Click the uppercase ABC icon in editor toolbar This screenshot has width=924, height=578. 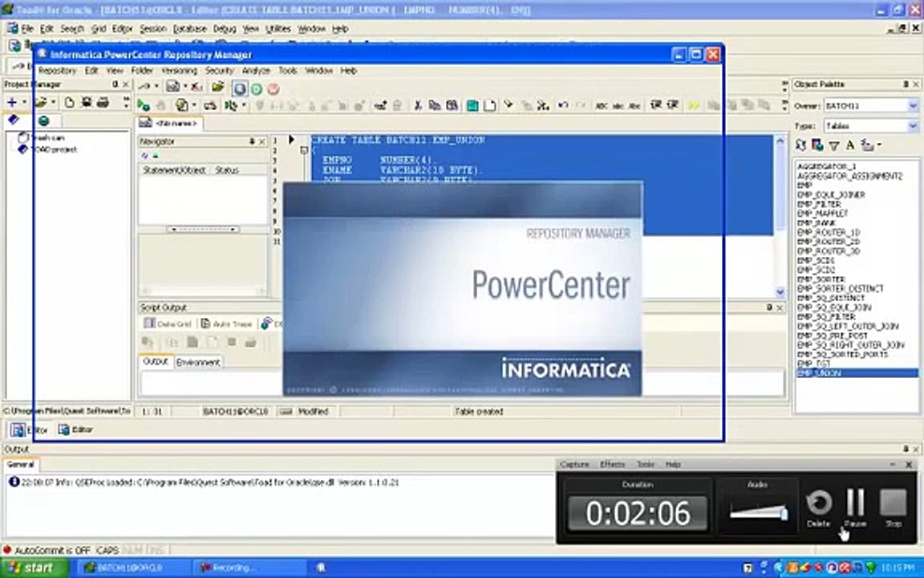[601, 106]
